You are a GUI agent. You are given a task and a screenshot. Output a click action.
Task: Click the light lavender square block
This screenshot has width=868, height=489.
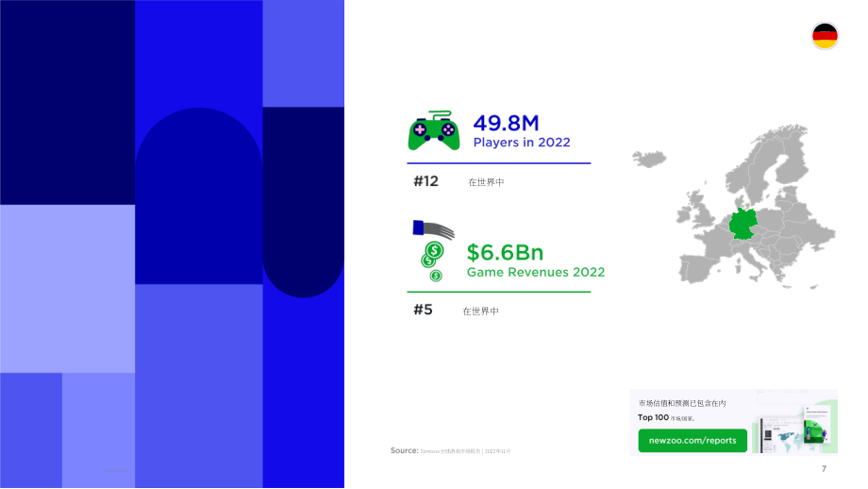(x=68, y=289)
